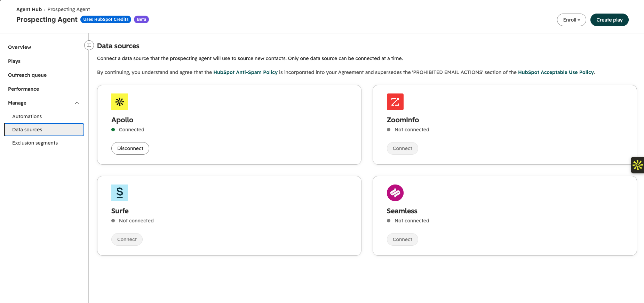Image resolution: width=644 pixels, height=303 pixels.
Task: Click the Surfe card title
Action: pyautogui.click(x=120, y=211)
